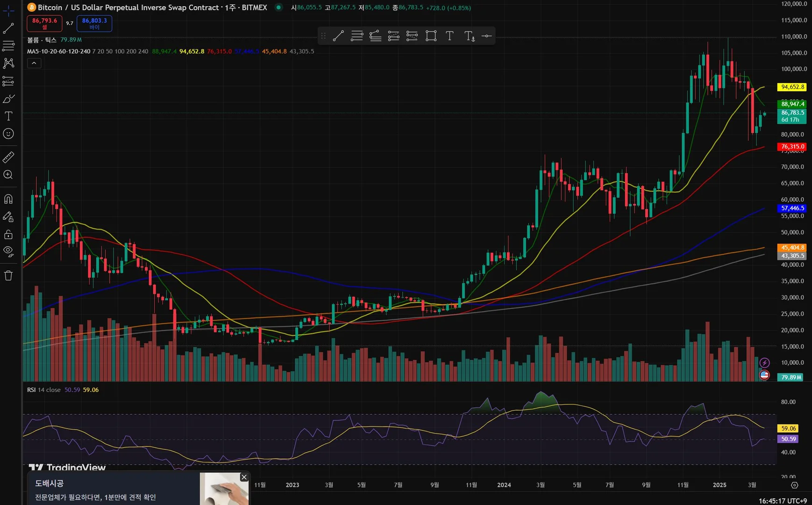Click the red 76,315.0 price label
This screenshot has width=812, height=505.
point(792,147)
